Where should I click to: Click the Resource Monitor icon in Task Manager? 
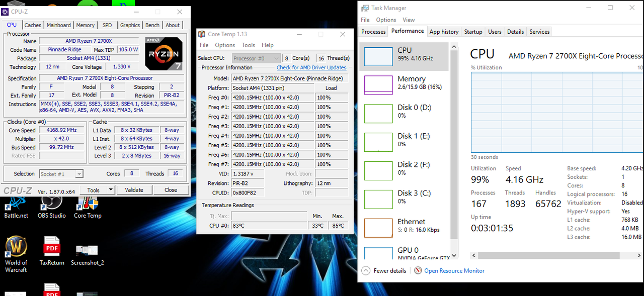pyautogui.click(x=418, y=270)
